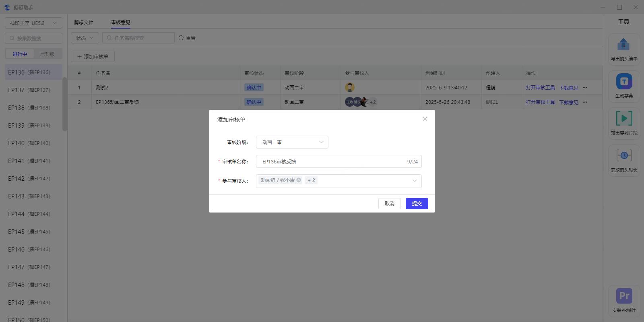Click the install PR plugin icon

(x=624, y=296)
